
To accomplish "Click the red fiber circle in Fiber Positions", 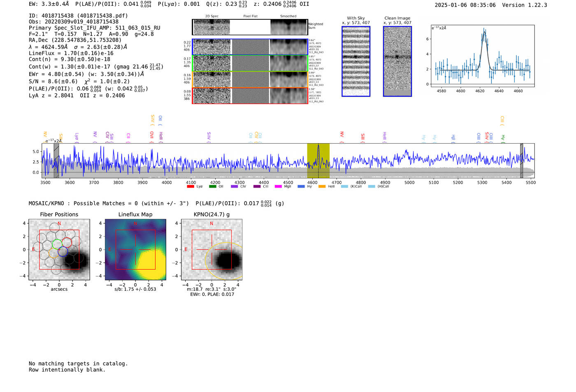I will 67,243.
